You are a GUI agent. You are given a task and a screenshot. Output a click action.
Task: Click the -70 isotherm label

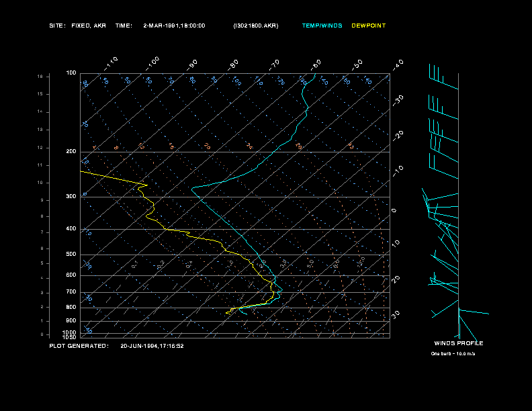[275, 65]
